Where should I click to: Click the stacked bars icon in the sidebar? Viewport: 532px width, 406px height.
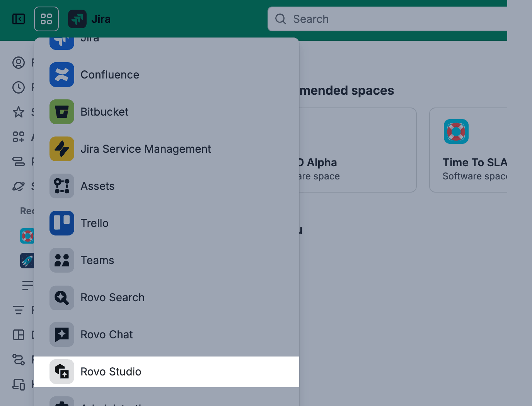tap(19, 162)
